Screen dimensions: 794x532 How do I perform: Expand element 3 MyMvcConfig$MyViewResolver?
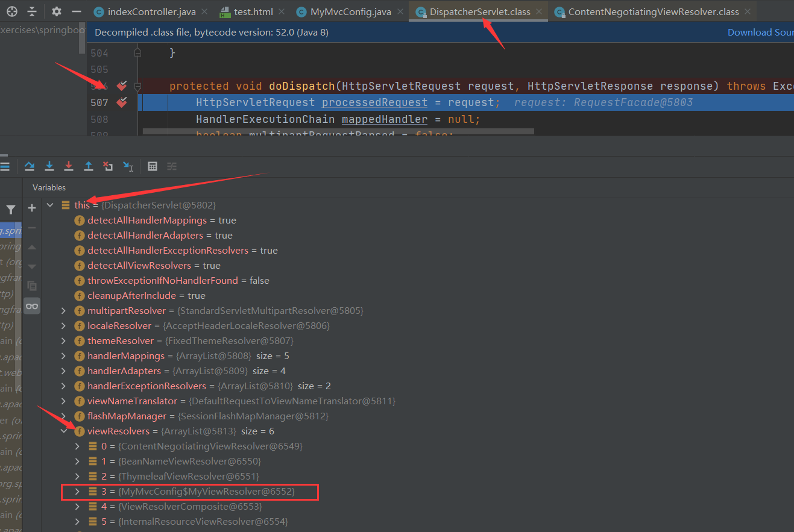[77, 492]
